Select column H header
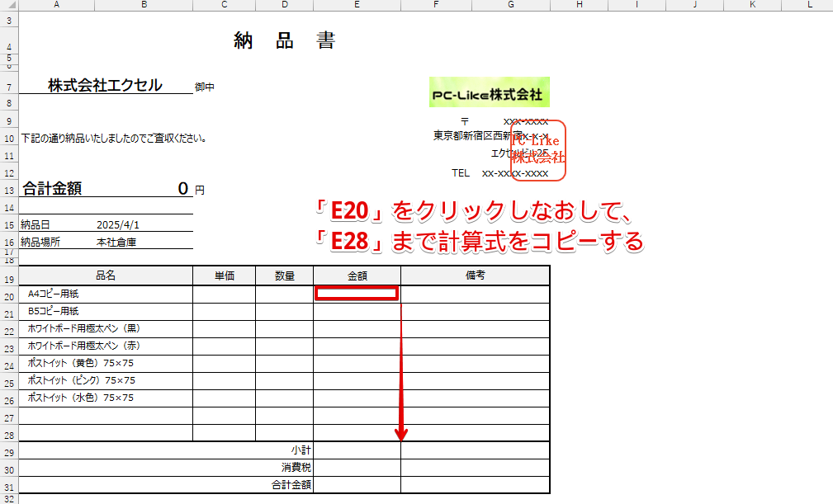The width and height of the screenshot is (833, 504). 579,5
